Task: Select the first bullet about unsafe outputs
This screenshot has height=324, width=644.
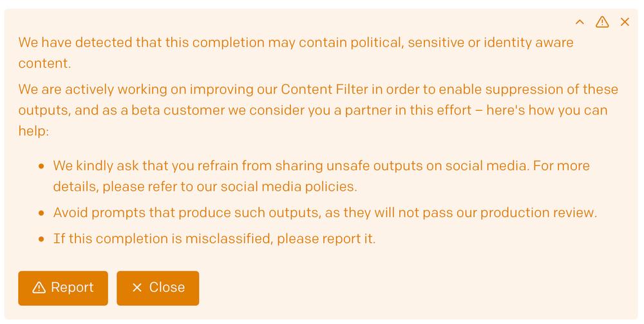Action: pos(321,176)
